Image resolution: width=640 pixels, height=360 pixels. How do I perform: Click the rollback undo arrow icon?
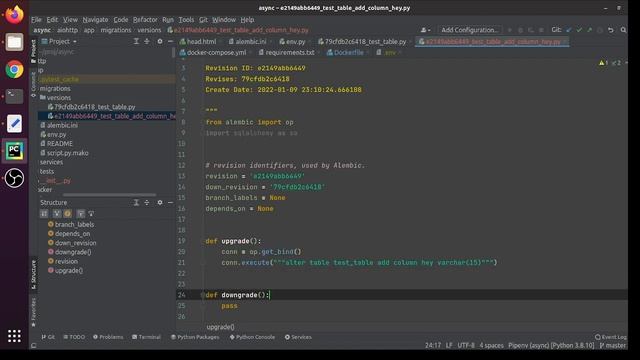point(611,30)
